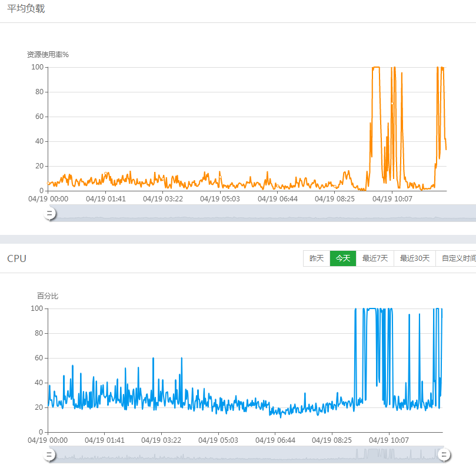Click the 04/19 10:07 label on load chart
This screenshot has width=476, height=471.
pyautogui.click(x=392, y=199)
